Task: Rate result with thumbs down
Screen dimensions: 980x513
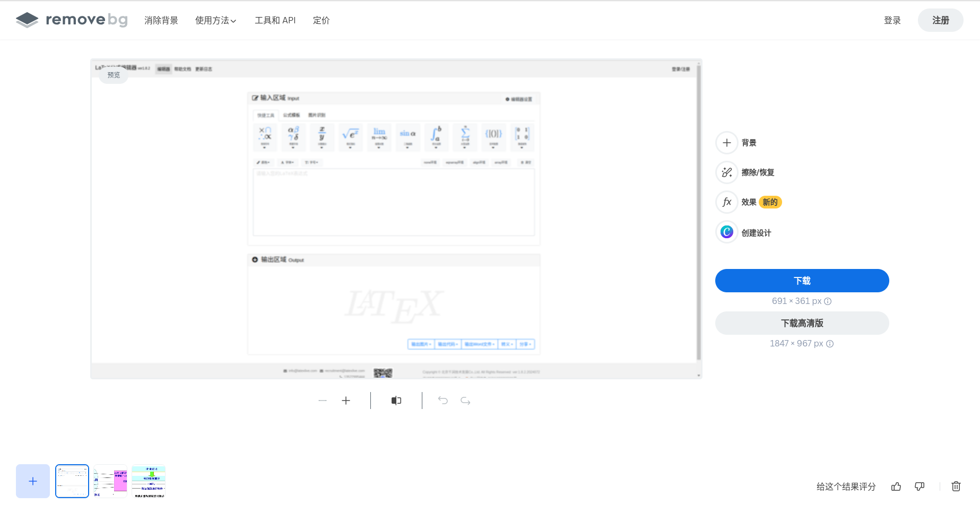Action: (x=920, y=486)
